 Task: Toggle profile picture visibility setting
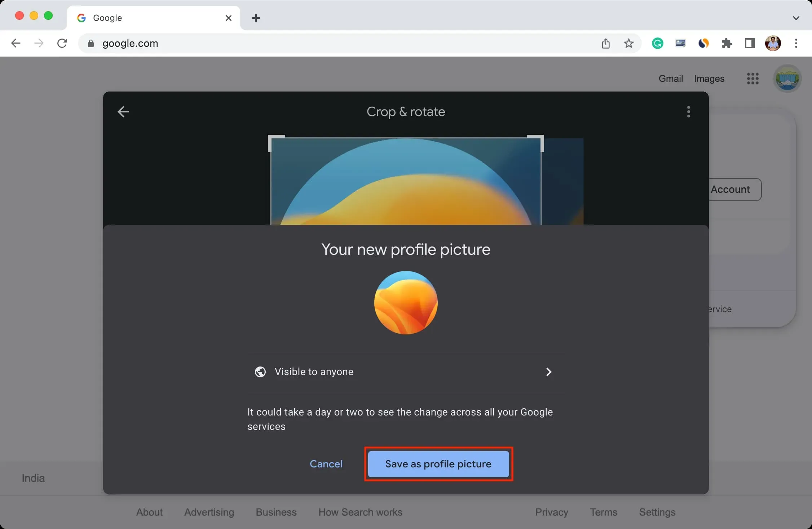(x=404, y=372)
